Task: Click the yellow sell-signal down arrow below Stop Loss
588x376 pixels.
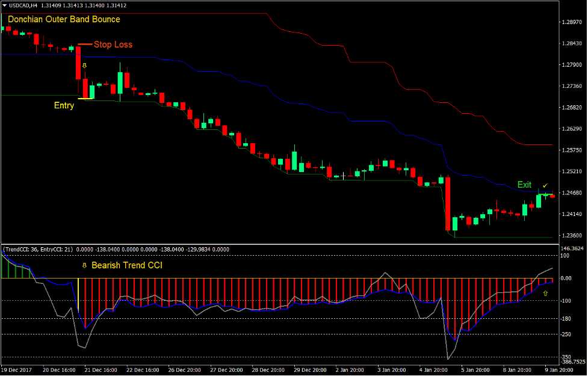Action: click(84, 65)
